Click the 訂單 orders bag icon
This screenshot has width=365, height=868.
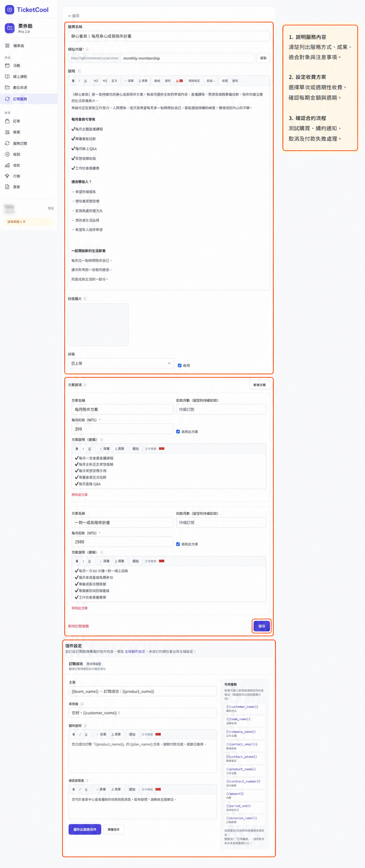pos(7,121)
